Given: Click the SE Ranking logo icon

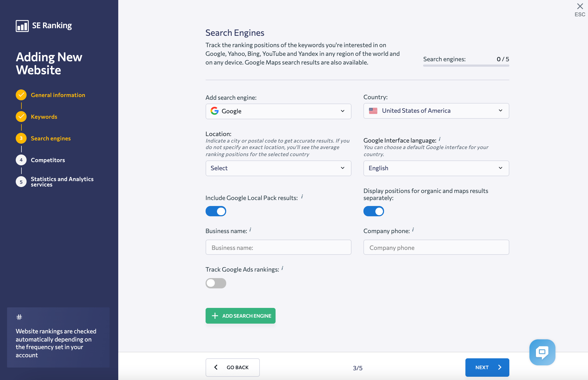Looking at the screenshot, I should pos(22,26).
